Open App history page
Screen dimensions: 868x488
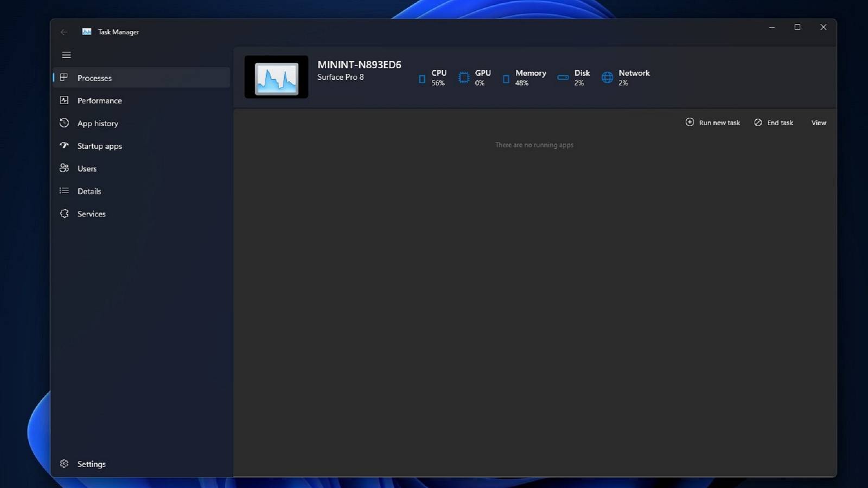pyautogui.click(x=142, y=123)
